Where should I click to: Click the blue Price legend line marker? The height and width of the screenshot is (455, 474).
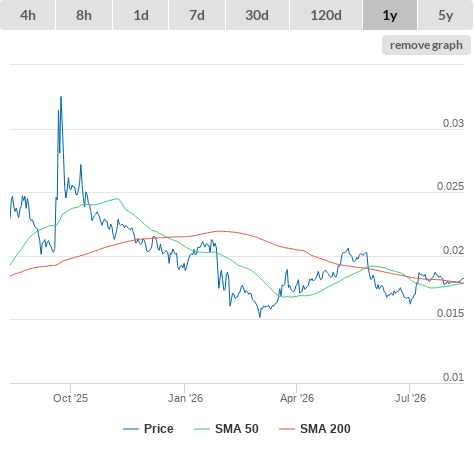pyautogui.click(x=131, y=429)
